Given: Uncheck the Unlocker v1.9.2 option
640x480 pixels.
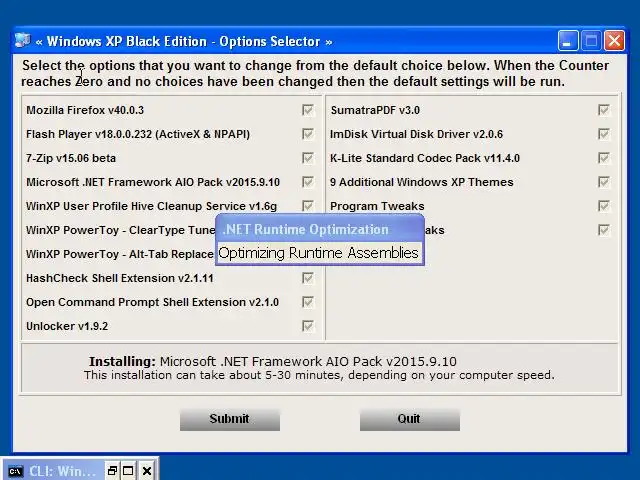Looking at the screenshot, I should (x=308, y=326).
